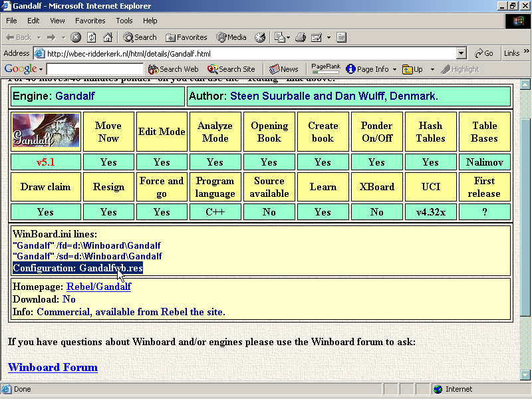Image resolution: width=532 pixels, height=399 pixels.
Task: Open the Media pane toolbar button
Action: tap(231, 37)
